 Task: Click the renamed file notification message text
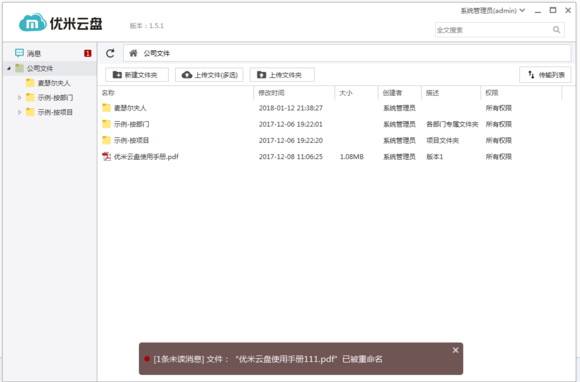tap(268, 359)
